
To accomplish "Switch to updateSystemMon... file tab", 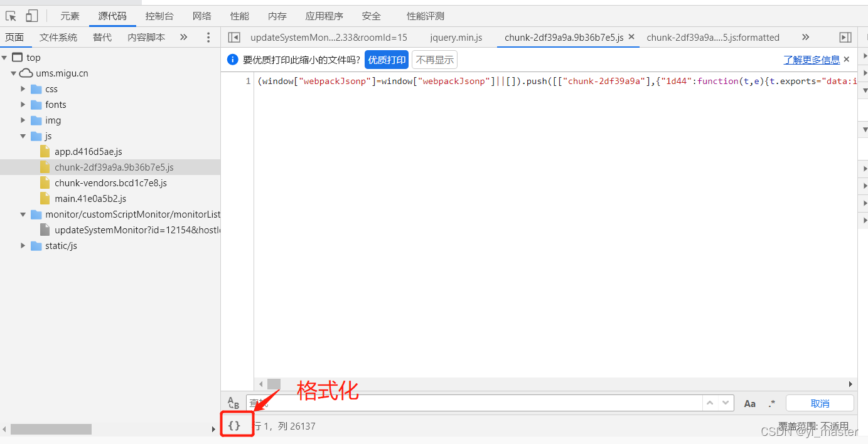I will click(329, 38).
